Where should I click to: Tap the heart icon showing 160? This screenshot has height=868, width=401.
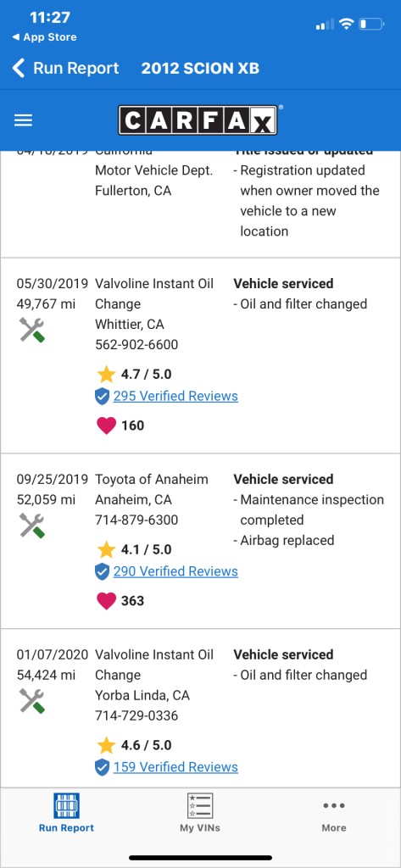(x=106, y=426)
